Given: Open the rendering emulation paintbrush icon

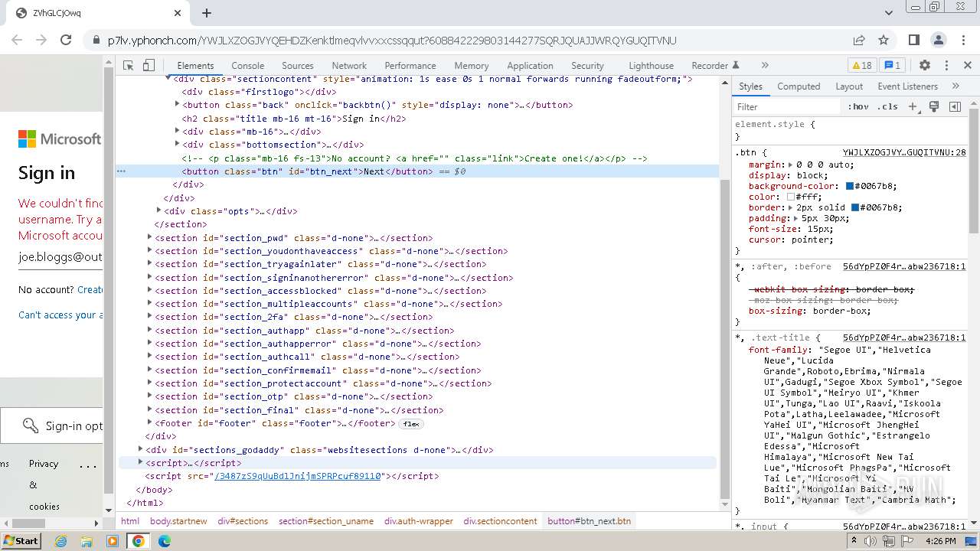Looking at the screenshot, I should point(934,106).
